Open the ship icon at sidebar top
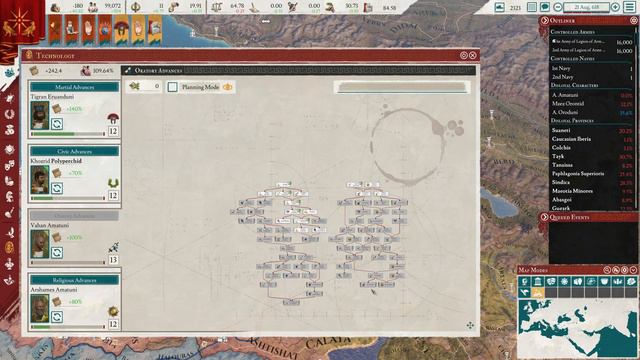 click(x=9, y=73)
